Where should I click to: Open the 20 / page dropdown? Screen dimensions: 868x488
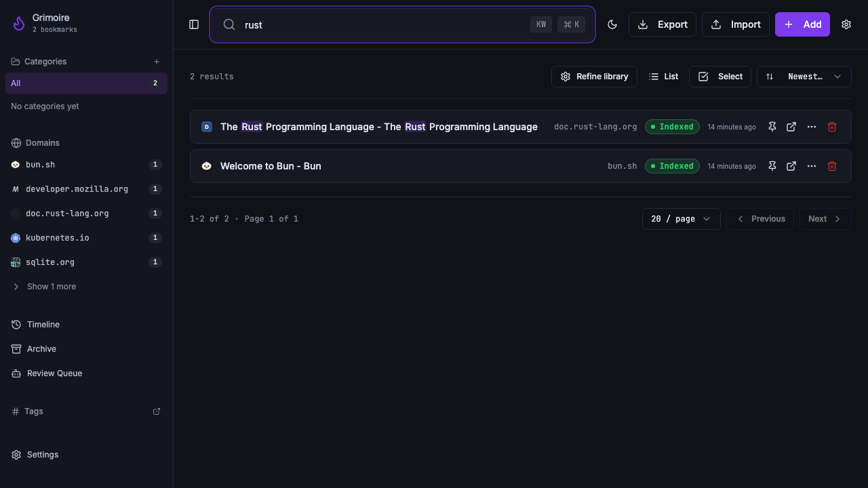pyautogui.click(x=681, y=219)
